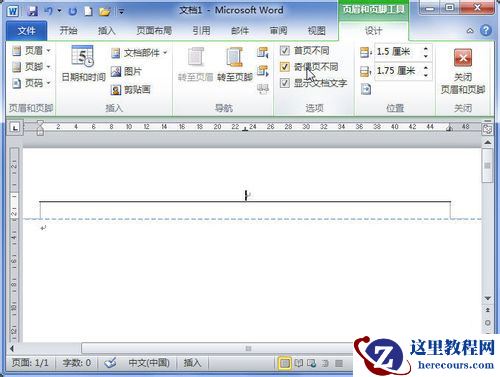This screenshot has height=377, width=500.
Task: Click the next section navigation icon
Action: [263, 71]
